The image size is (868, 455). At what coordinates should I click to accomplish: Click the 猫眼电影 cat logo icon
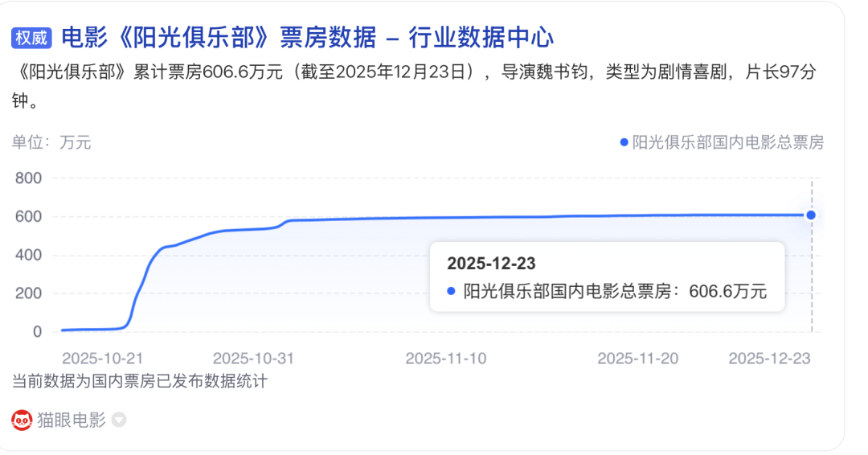click(x=22, y=420)
